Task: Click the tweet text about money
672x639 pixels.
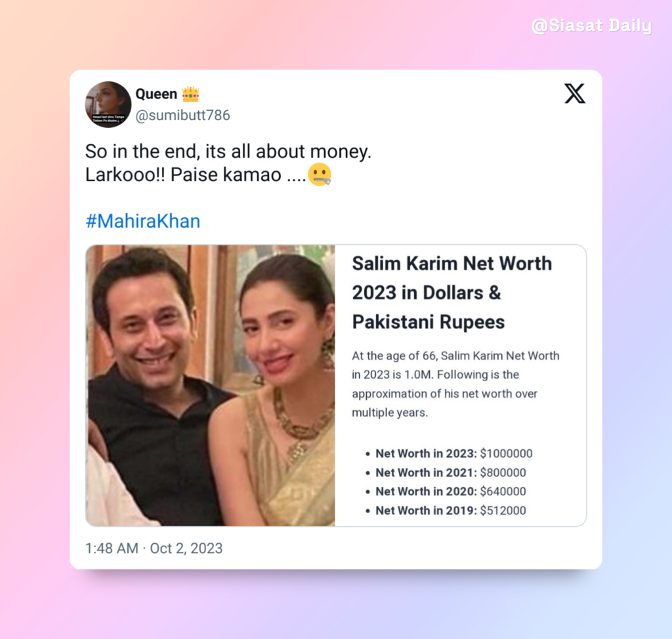Action: pos(228,152)
